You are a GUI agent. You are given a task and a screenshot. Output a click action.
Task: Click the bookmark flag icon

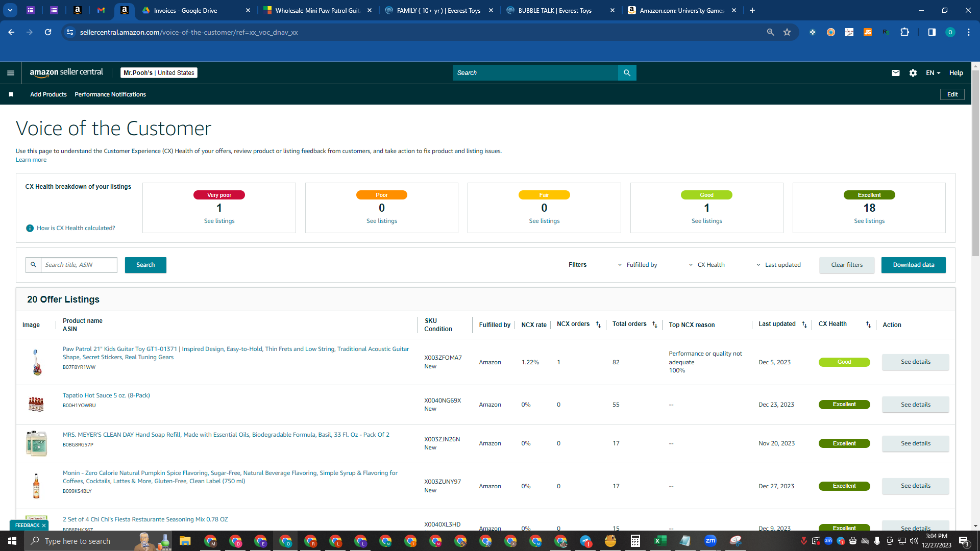pos(11,94)
